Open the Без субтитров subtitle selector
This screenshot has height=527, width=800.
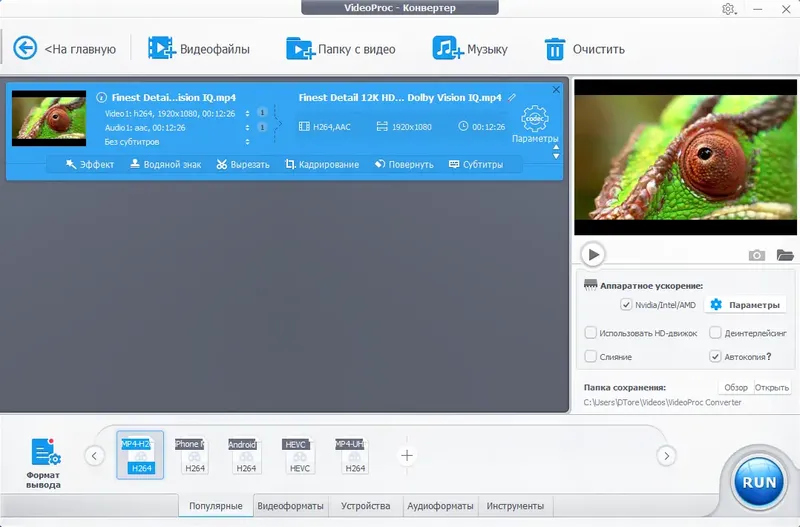[x=247, y=142]
